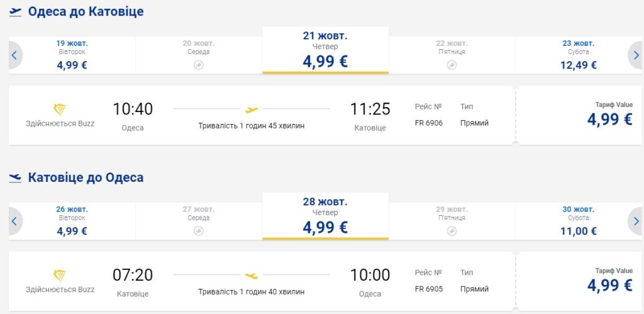This screenshot has width=644, height=314.
Task: Click the Buzz airline logo on the Одеса flight
Action: 60,109
